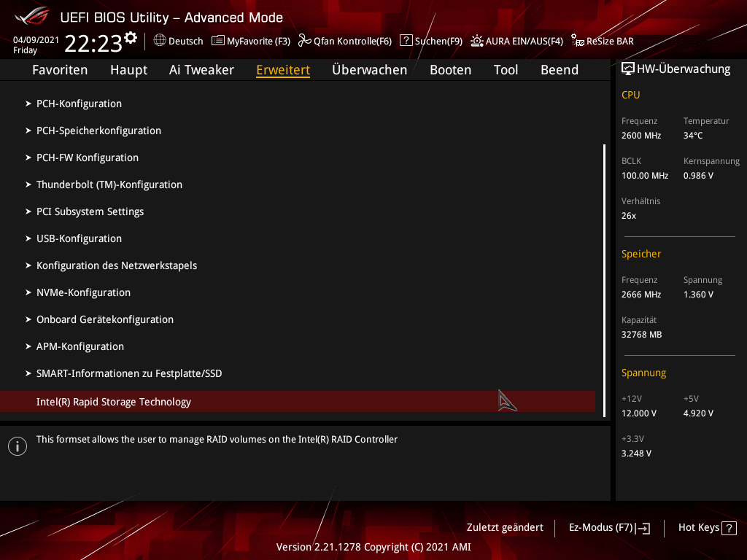Image resolution: width=747 pixels, height=560 pixels.
Task: Switch to the Haupt tab
Action: [128, 70]
